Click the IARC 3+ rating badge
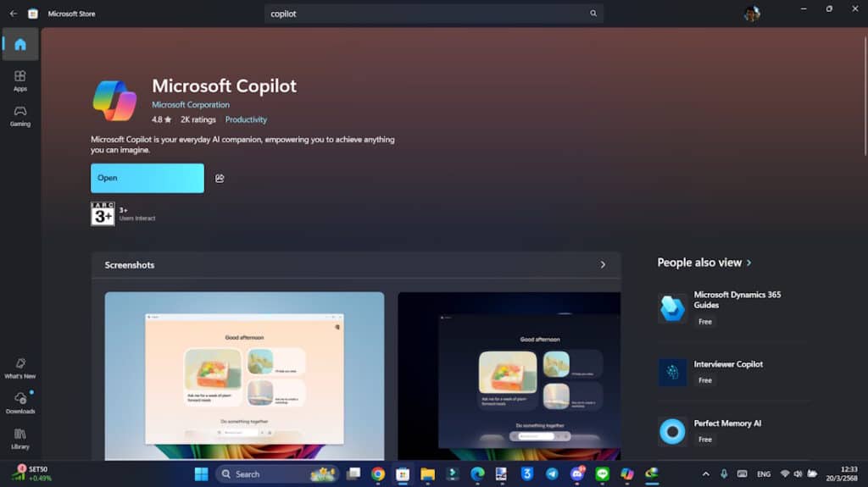Viewport: 868px width, 487px height. tap(103, 213)
